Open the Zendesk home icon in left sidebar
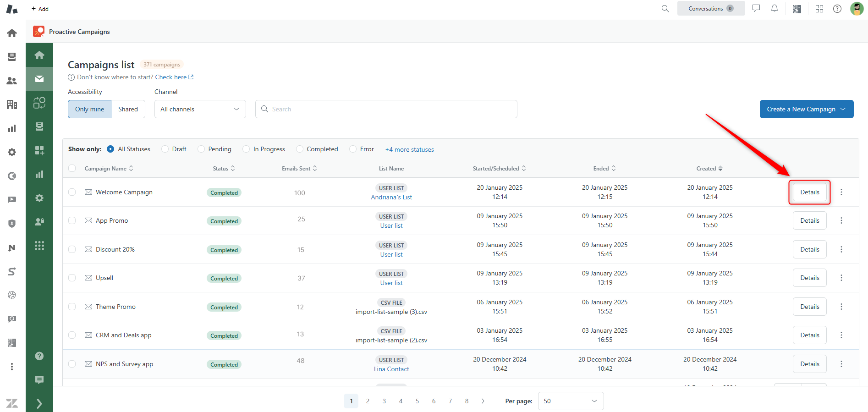The height and width of the screenshot is (412, 868). [12, 33]
